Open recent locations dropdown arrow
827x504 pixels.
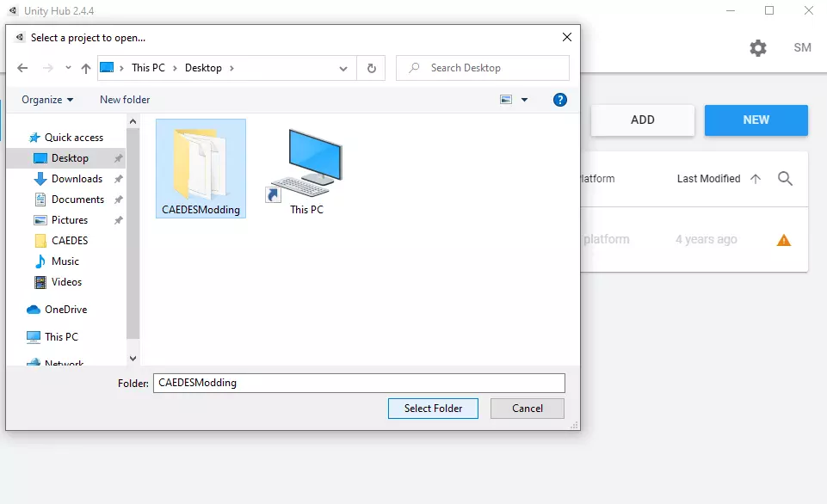(x=68, y=67)
